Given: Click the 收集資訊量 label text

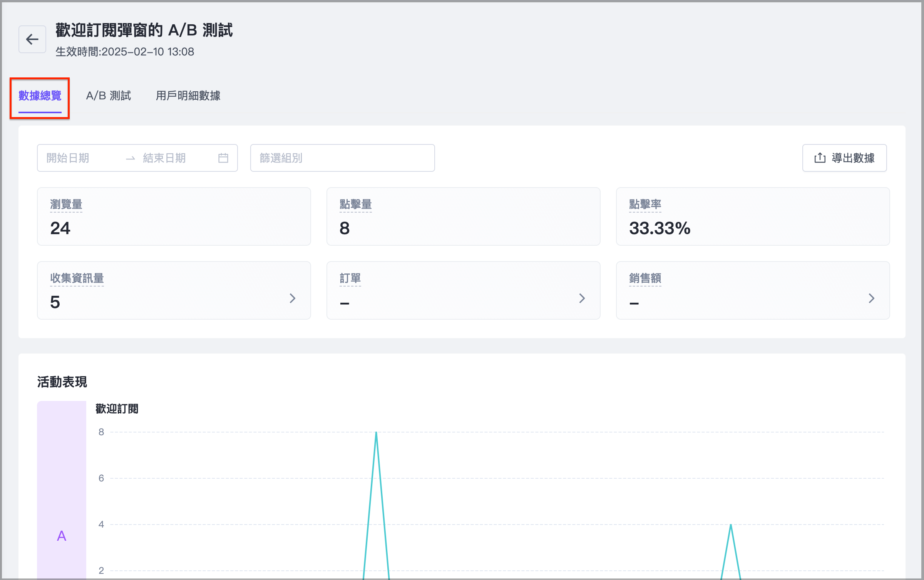Looking at the screenshot, I should point(77,278).
